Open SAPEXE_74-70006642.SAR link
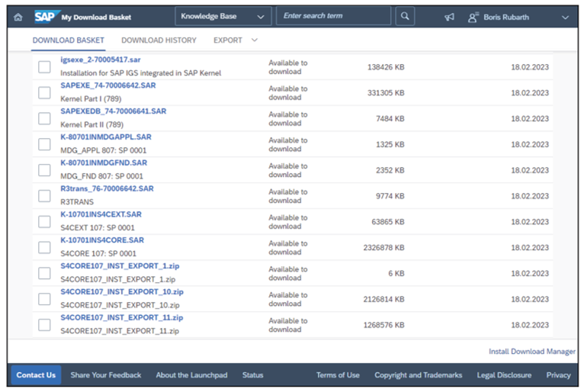Screen dimensions: 584x392 point(108,85)
